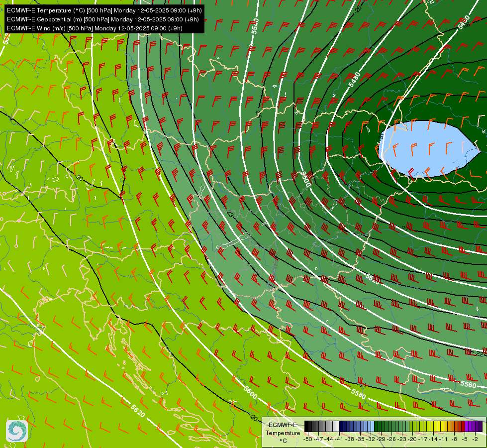The height and width of the screenshot is (448, 487).
Task: Click the -22 isotherm label near the right edge
Action: [x=479, y=353]
